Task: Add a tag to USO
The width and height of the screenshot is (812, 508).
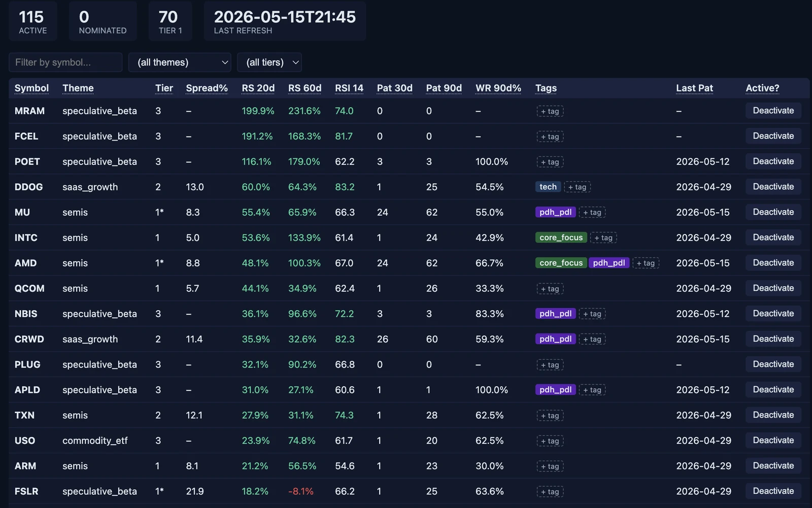Action: (550, 441)
